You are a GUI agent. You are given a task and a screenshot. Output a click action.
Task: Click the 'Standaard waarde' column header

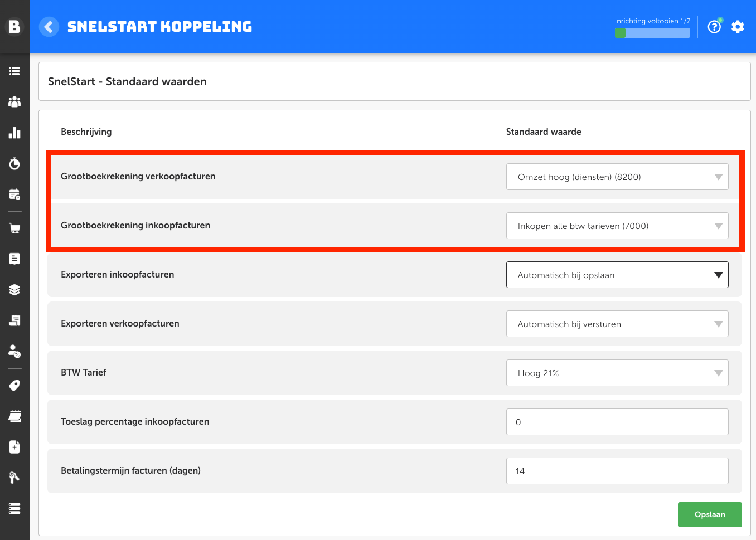(x=544, y=132)
